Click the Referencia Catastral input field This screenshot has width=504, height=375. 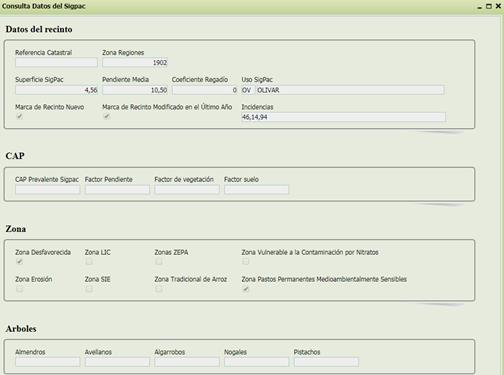click(x=56, y=62)
